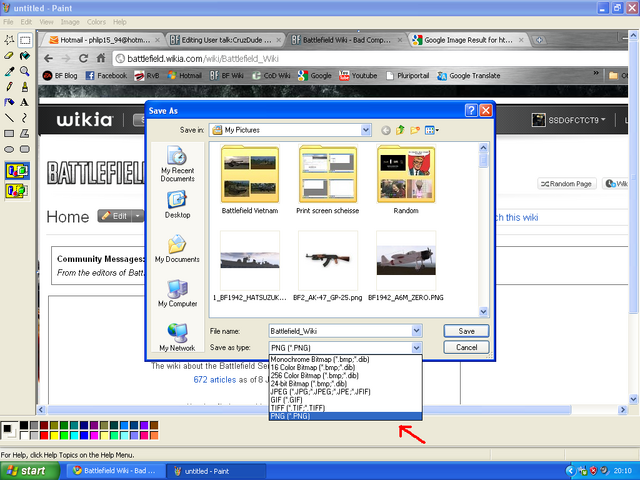
Task: Click the file list scroll down arrow
Action: pos(483,312)
